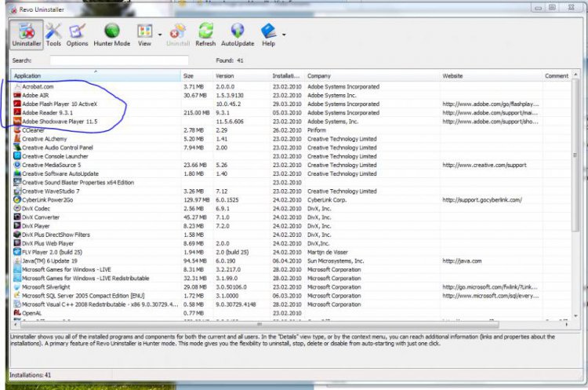Select the DivX Player icon
This screenshot has width=588, height=390.
17,226
